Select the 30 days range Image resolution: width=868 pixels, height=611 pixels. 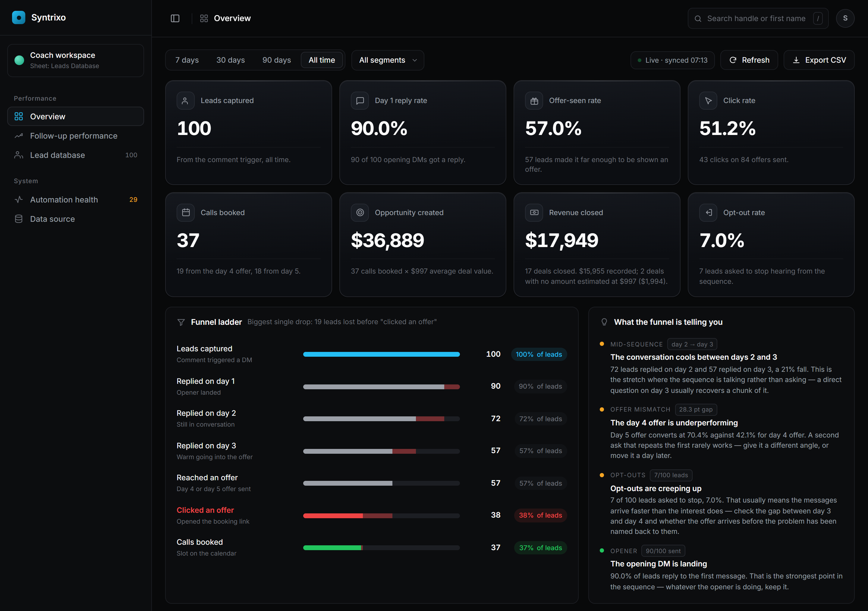[x=230, y=60]
